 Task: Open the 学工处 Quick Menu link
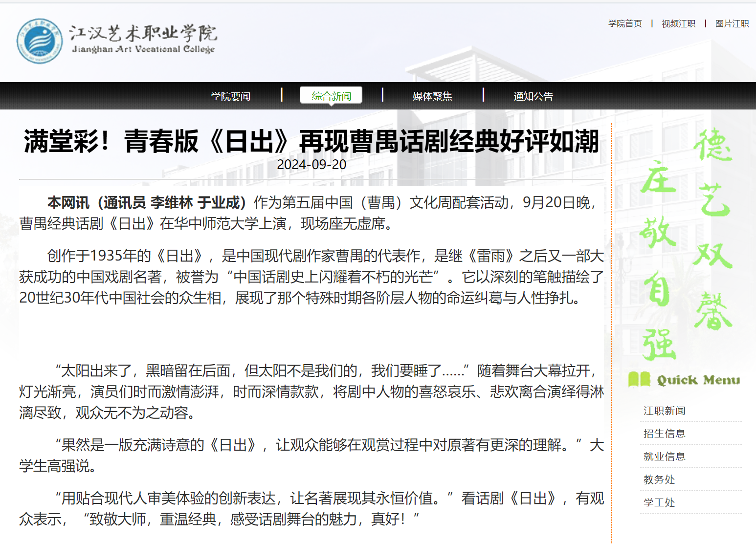click(x=659, y=502)
